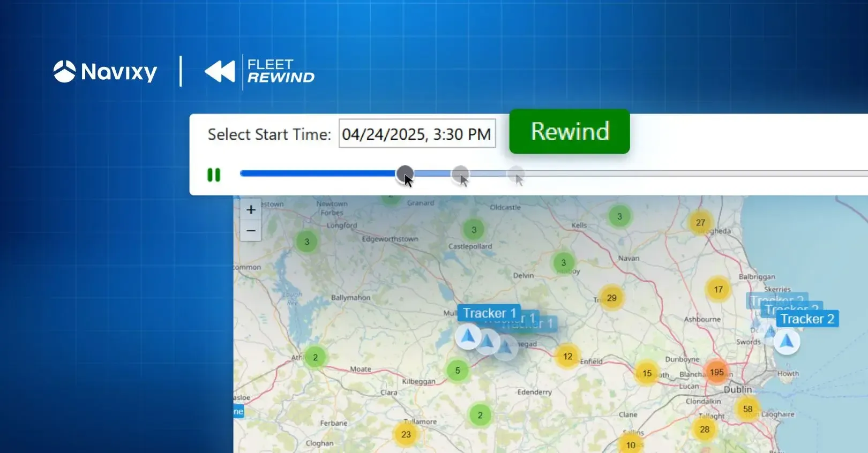
Task: Zoom in on the map
Action: click(251, 210)
